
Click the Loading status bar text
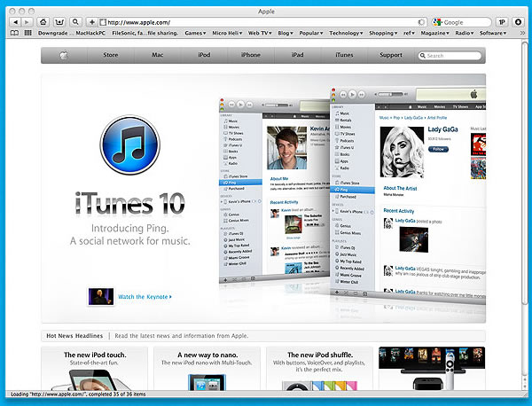(78, 394)
